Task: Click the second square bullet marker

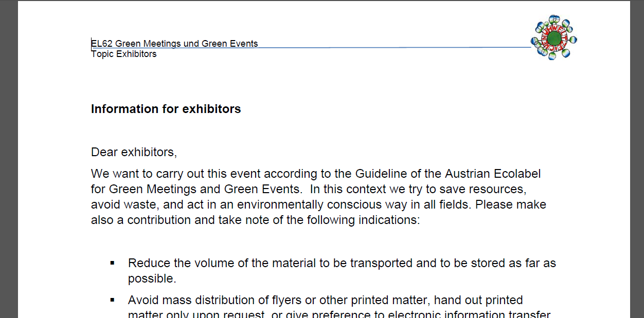Action: click(x=112, y=300)
